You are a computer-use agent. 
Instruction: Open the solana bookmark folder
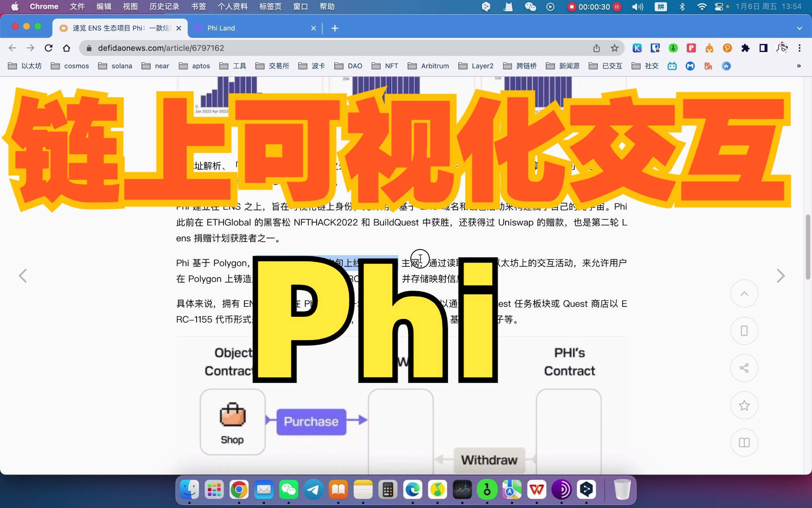coord(115,66)
